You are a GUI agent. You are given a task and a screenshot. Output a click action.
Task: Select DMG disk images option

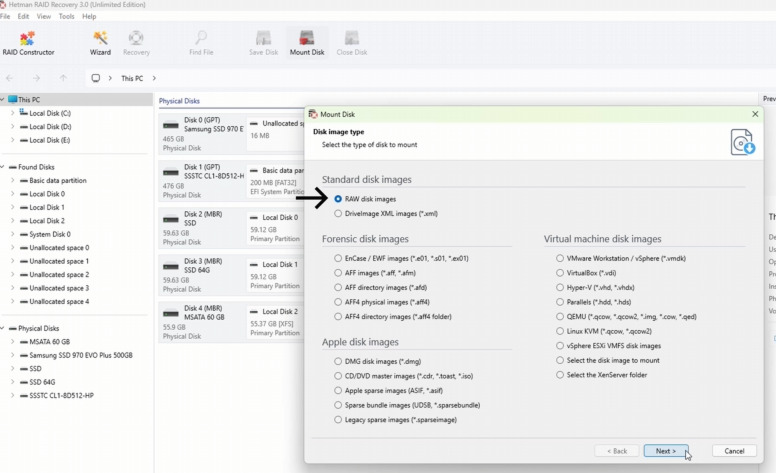pos(338,361)
